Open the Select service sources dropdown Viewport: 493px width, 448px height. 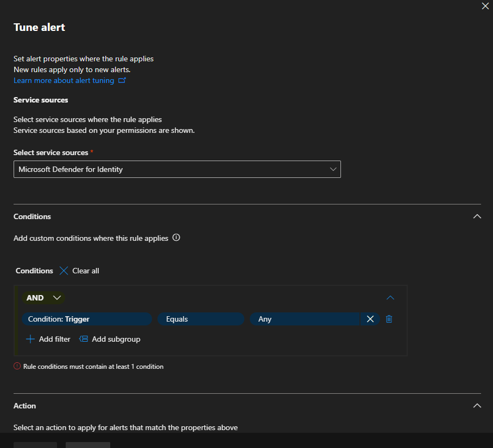click(177, 169)
